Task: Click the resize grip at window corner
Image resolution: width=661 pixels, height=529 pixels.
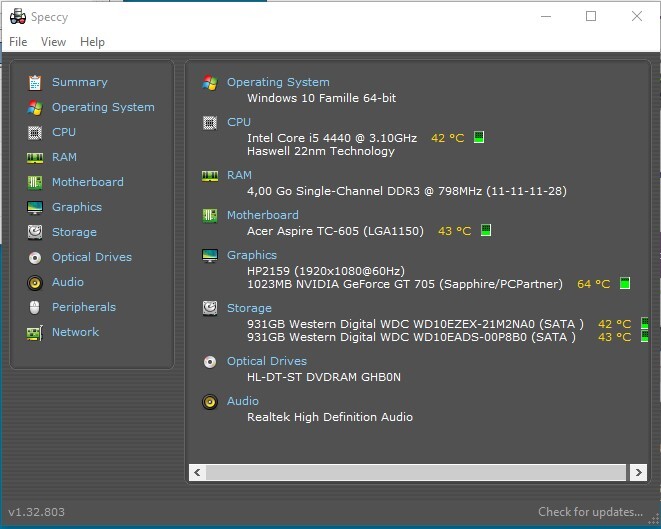Action: [653, 521]
